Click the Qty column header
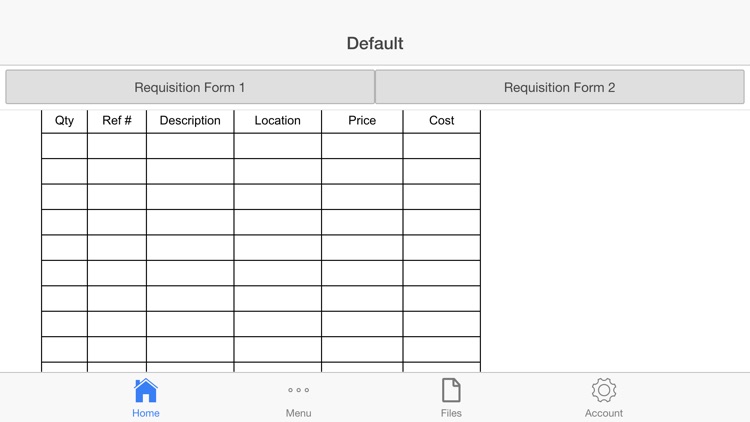The width and height of the screenshot is (750, 422). click(64, 121)
